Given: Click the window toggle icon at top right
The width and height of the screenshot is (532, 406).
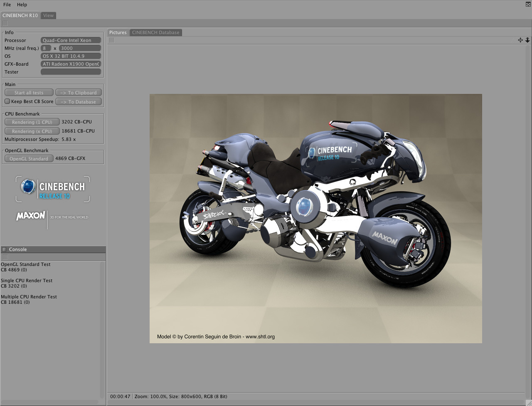Looking at the screenshot, I should click(528, 4).
